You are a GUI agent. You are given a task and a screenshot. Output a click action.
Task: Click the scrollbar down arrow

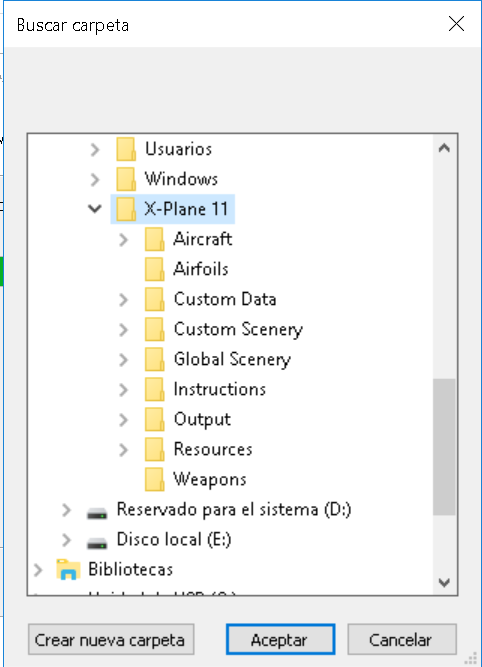(444, 582)
